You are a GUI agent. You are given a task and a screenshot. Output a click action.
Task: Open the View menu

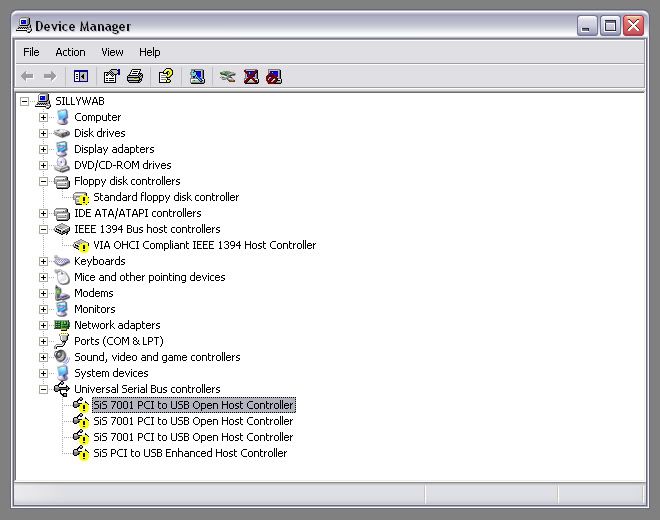112,52
